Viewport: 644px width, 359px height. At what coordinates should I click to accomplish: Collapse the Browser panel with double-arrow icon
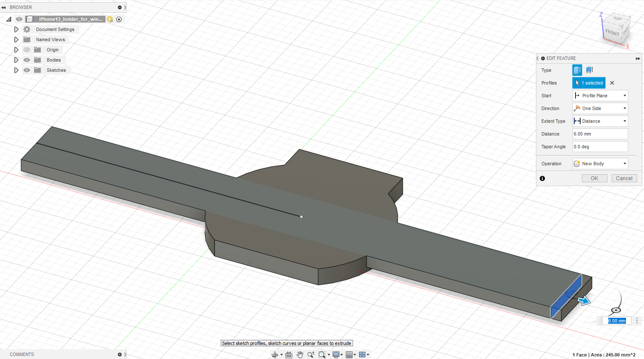[3, 7]
